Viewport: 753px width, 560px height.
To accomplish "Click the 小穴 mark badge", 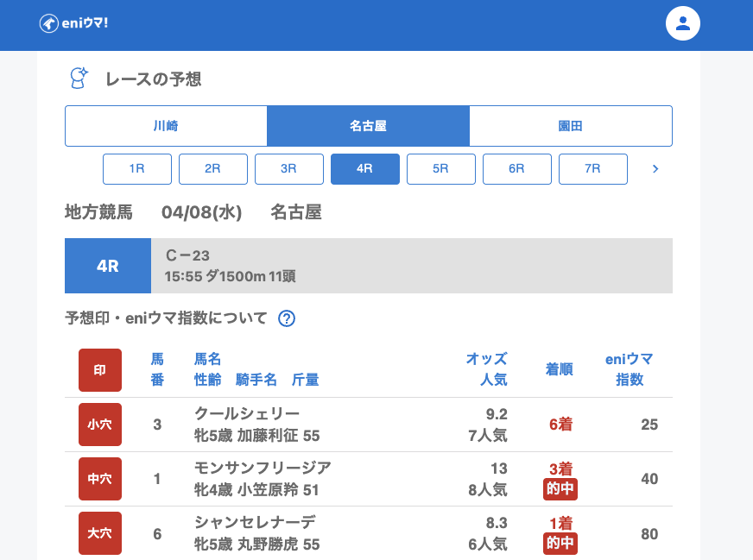I will point(100,425).
